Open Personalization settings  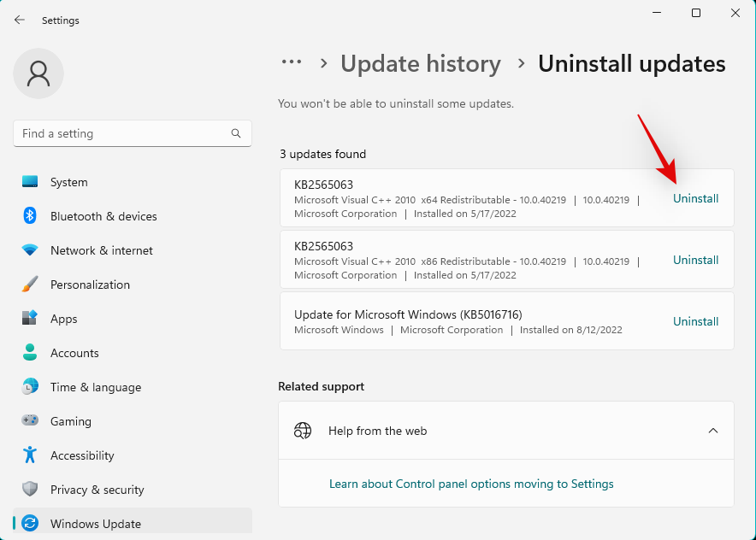[x=29, y=285]
